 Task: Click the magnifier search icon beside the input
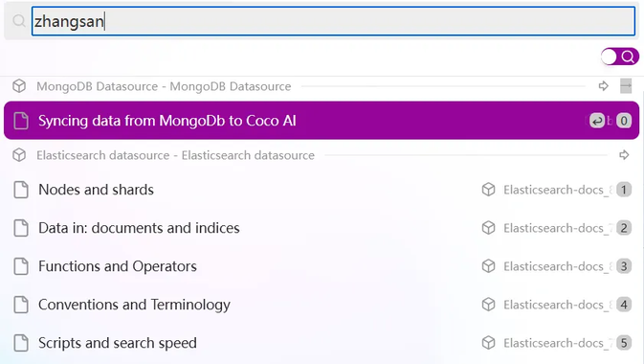point(19,20)
